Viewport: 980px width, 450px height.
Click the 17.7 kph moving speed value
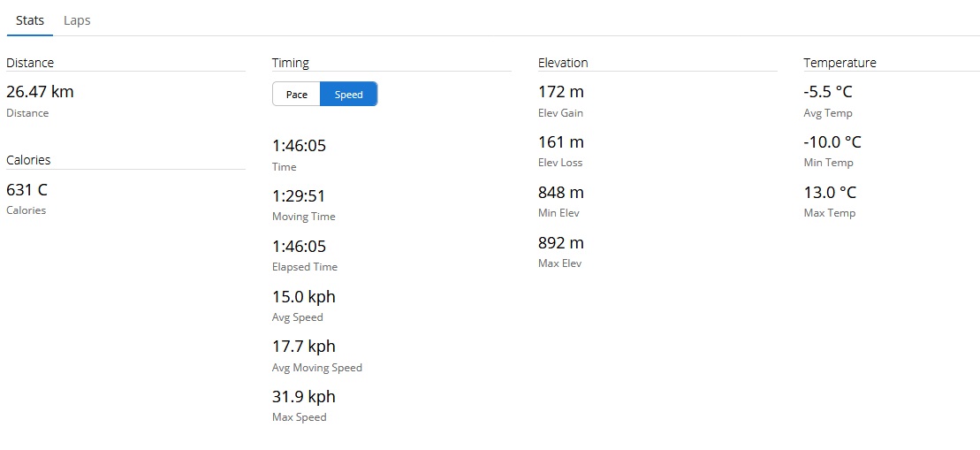pos(304,347)
